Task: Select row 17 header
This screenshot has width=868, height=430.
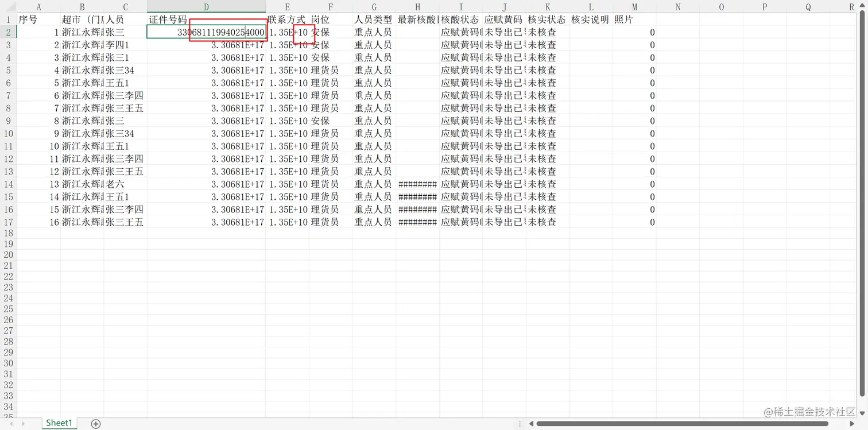Action: pyautogui.click(x=8, y=222)
